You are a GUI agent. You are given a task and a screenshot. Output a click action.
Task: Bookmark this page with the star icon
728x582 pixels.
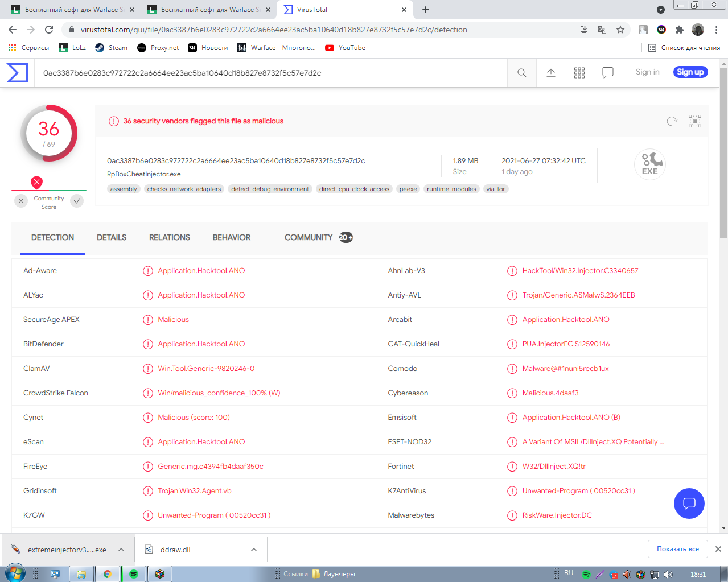[620, 30]
